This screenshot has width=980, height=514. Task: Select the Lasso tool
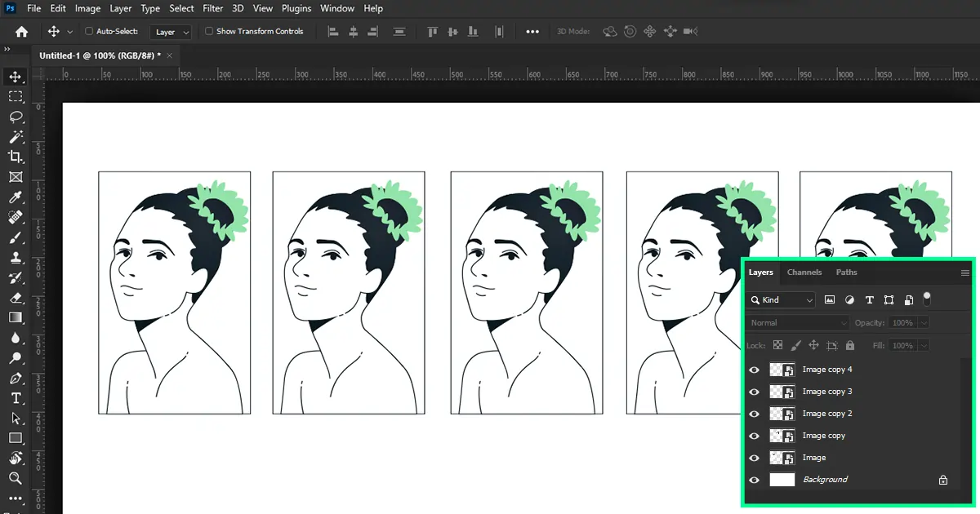pyautogui.click(x=16, y=117)
